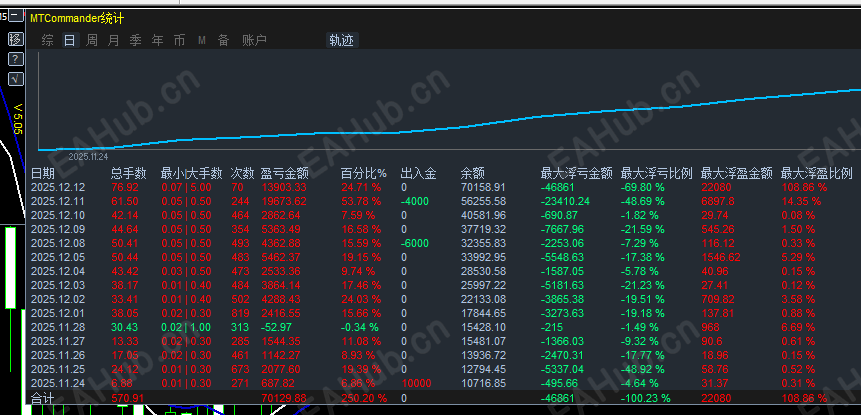The image size is (861, 415).
Task: Click the 总手数 column header
Action: click(x=129, y=174)
